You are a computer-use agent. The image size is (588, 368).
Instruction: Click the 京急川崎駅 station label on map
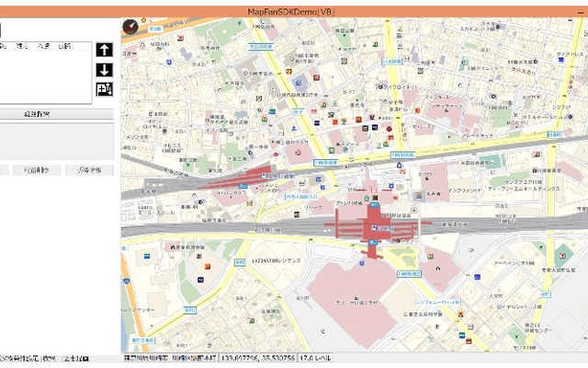(278, 176)
